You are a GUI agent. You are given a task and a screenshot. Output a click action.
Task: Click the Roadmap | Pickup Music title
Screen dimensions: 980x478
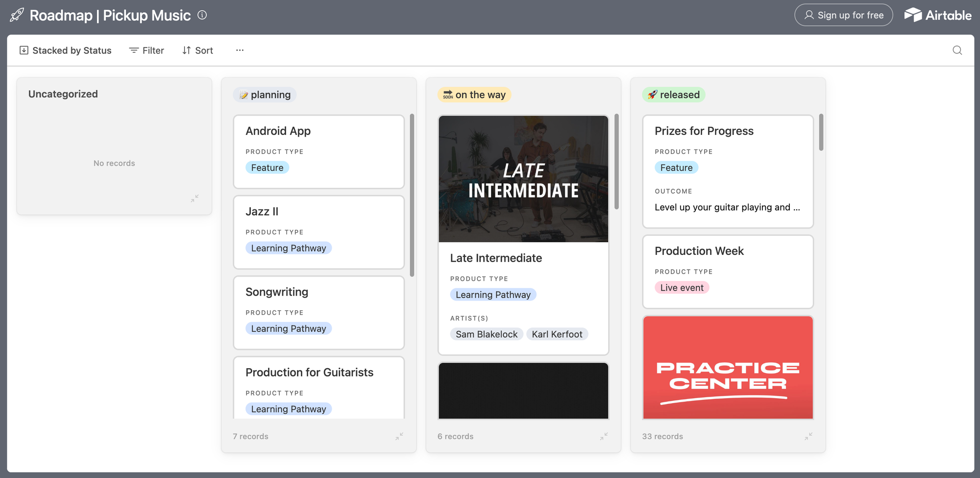pos(110,15)
